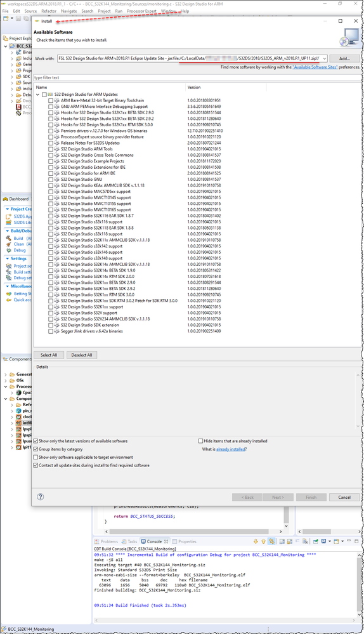Switch to the Problems tab
The height and width of the screenshot is (634, 364).
point(107,541)
